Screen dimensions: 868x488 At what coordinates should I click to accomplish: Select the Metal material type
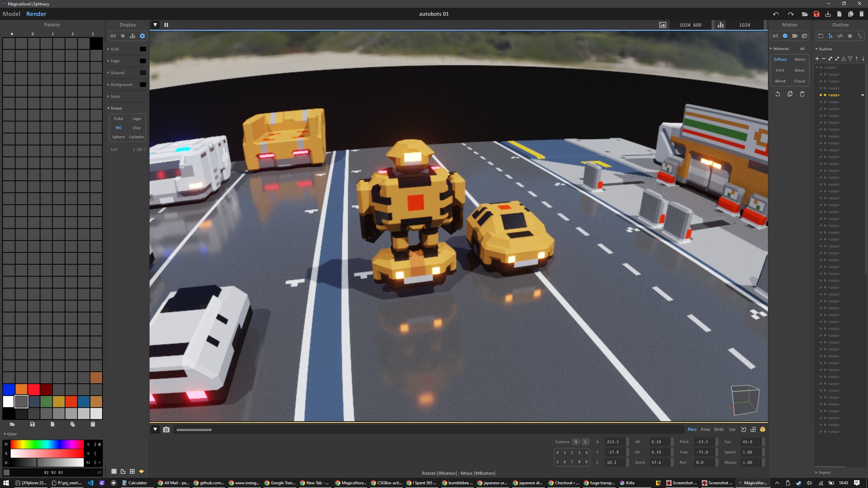click(800, 59)
